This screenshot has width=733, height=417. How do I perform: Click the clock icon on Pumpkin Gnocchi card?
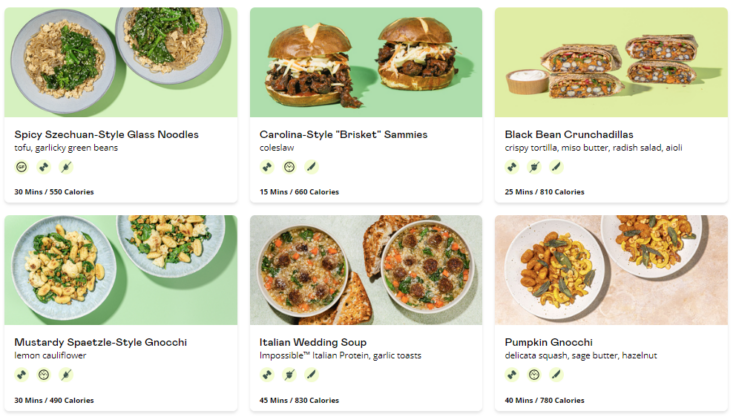534,374
